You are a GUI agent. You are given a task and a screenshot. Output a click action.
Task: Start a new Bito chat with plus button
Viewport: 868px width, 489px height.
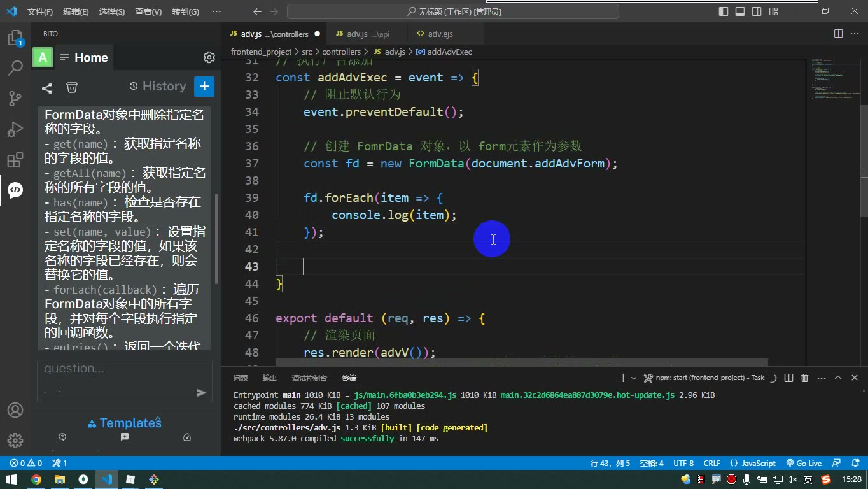(204, 87)
